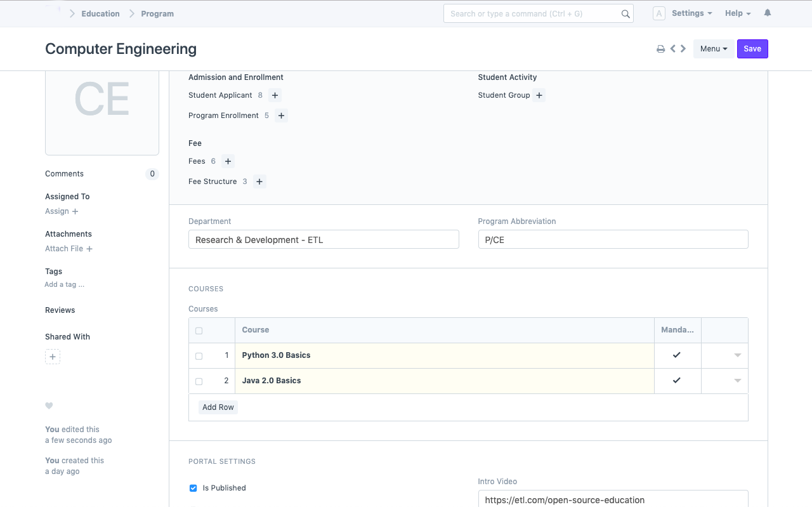Add new Student Applicant with plus

coord(275,95)
